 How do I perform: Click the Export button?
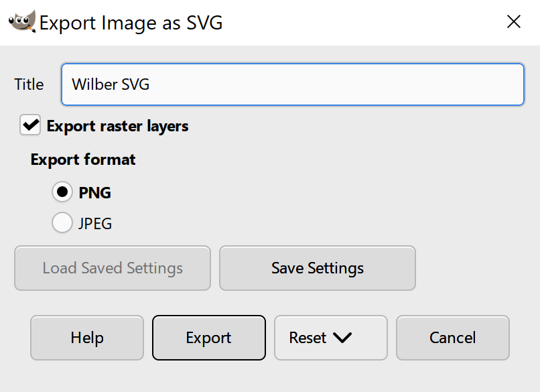click(x=209, y=338)
